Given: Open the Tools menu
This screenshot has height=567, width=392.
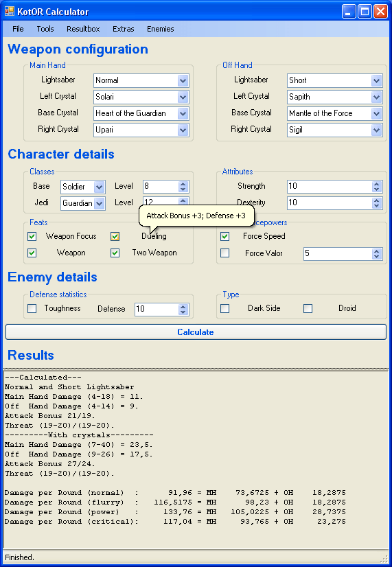Looking at the screenshot, I should (45, 29).
